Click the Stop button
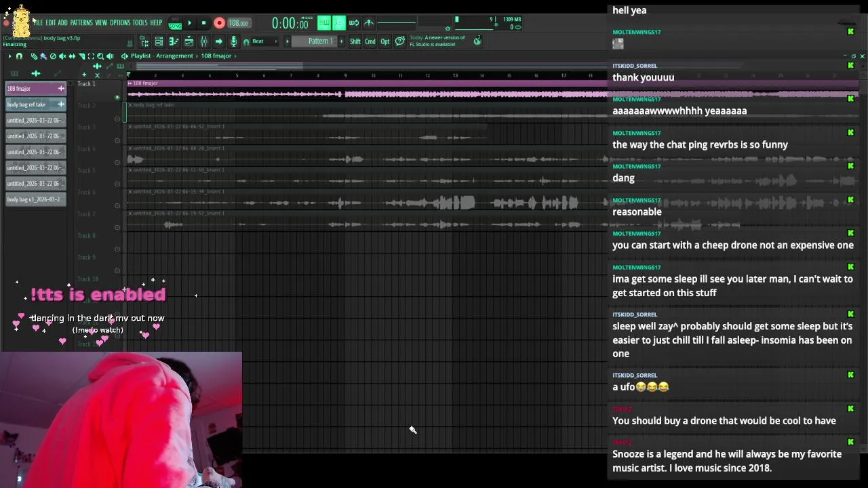 [203, 23]
